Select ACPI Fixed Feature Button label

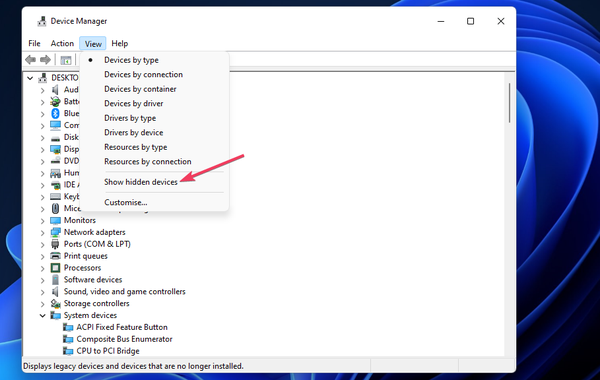(122, 327)
